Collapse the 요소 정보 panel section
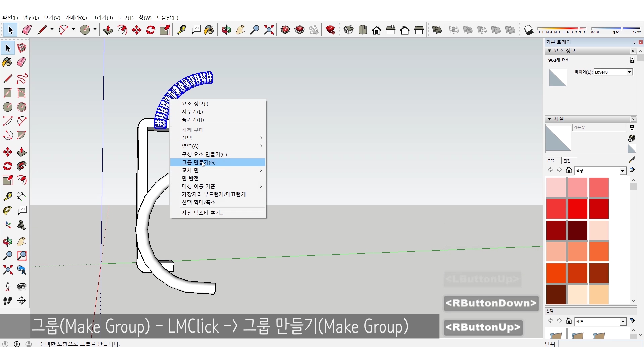This screenshot has height=362, width=644. pos(549,51)
